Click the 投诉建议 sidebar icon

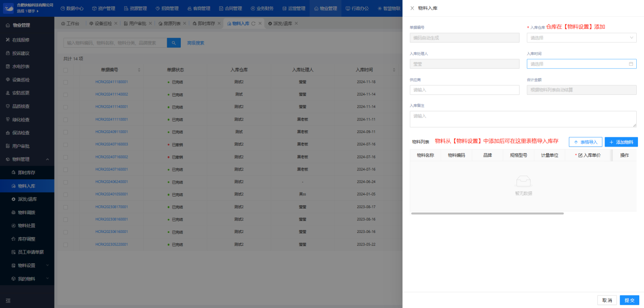(8, 53)
